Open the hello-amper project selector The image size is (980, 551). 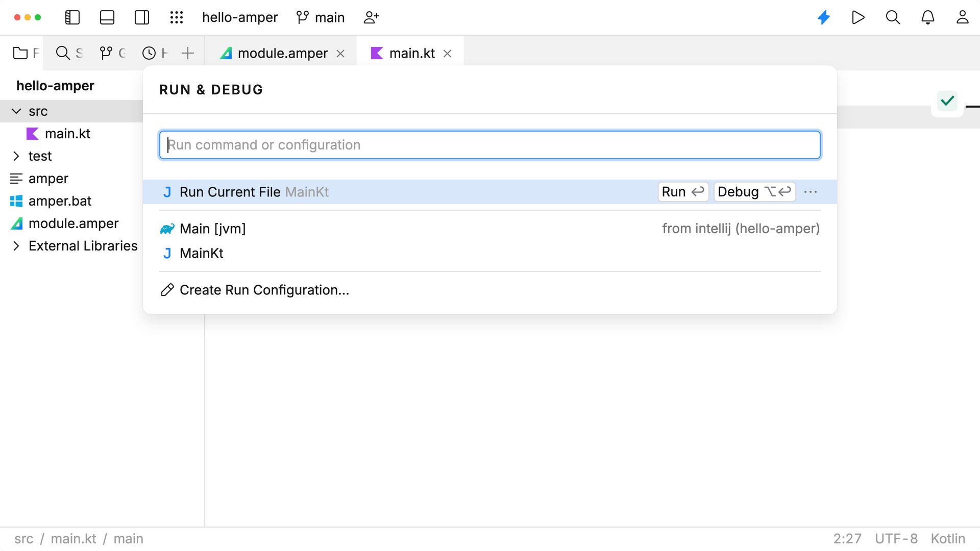click(240, 17)
